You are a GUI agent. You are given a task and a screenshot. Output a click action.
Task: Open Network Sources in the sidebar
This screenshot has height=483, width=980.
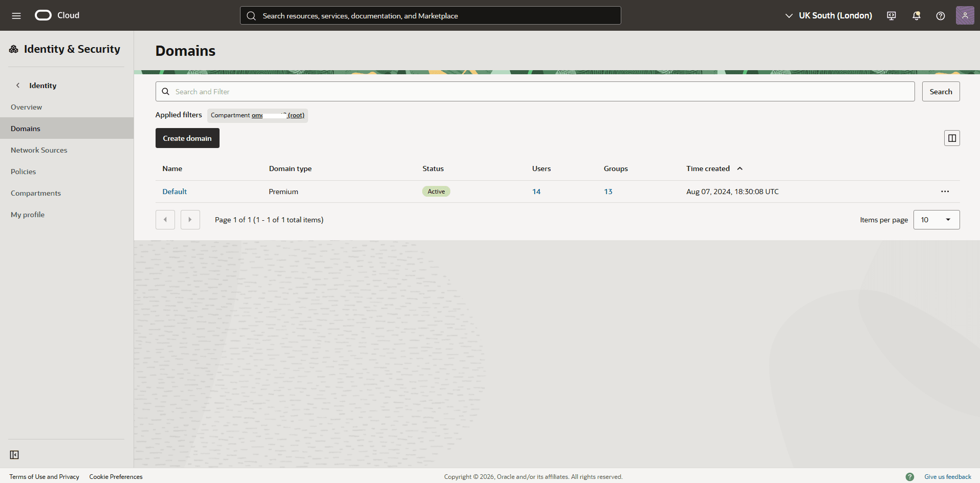67,150
